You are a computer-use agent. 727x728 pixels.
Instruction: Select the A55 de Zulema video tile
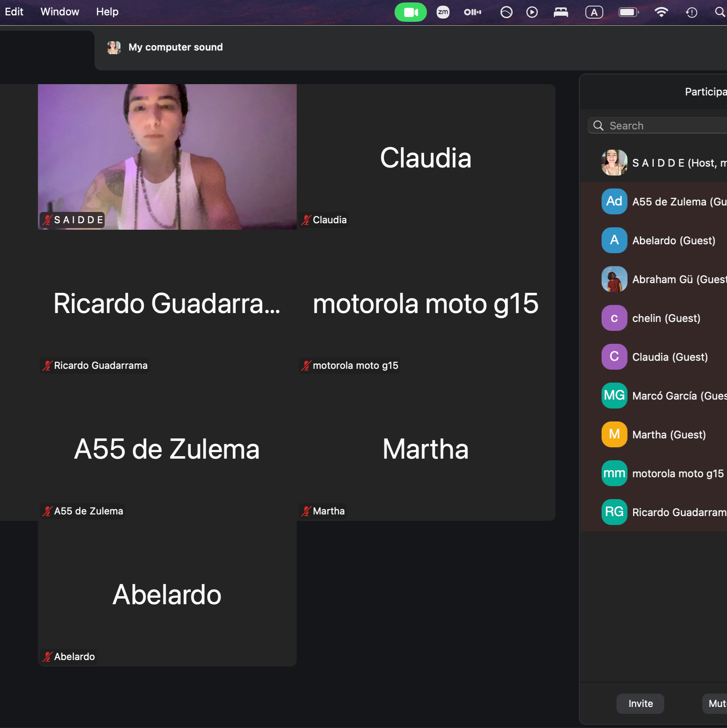[167, 448]
